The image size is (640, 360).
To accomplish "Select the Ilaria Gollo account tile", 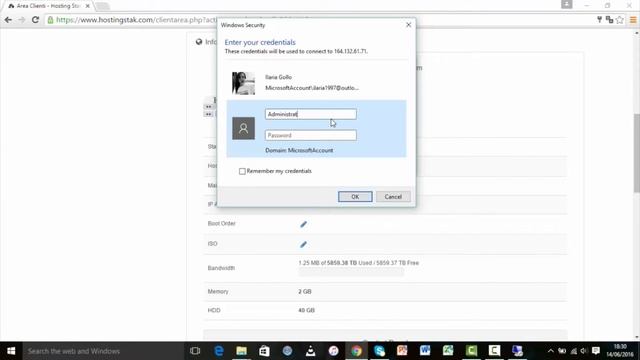I will coord(316,83).
